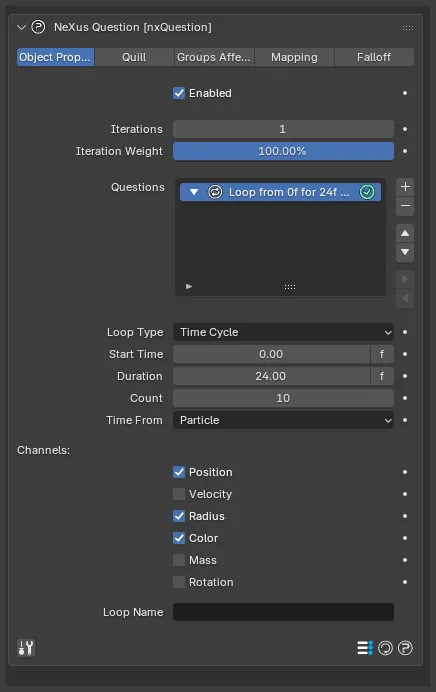Click the animate dot beside Duration
Image resolution: width=436 pixels, height=692 pixels.
[x=405, y=376]
